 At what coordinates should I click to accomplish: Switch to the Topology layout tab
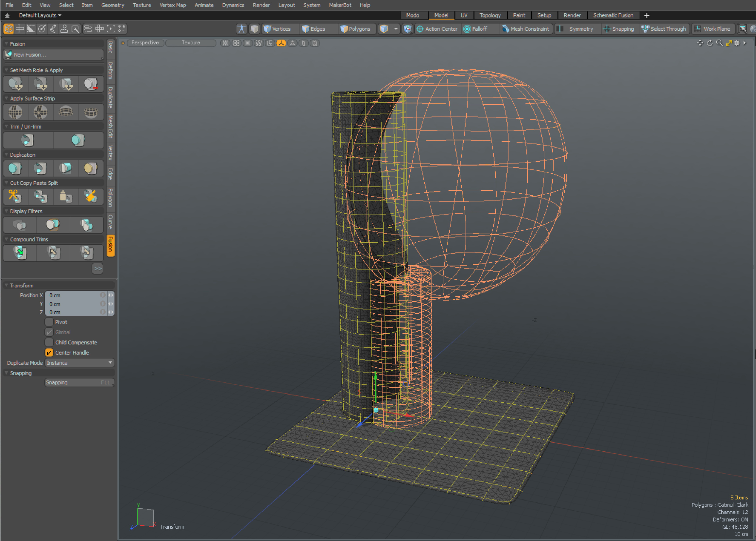pos(490,15)
